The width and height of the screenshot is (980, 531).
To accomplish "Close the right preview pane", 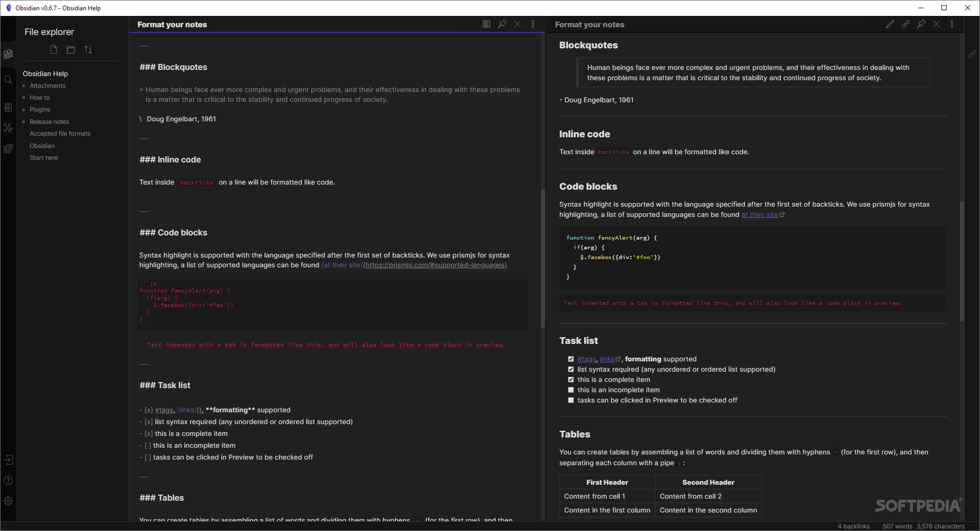I will tap(937, 24).
